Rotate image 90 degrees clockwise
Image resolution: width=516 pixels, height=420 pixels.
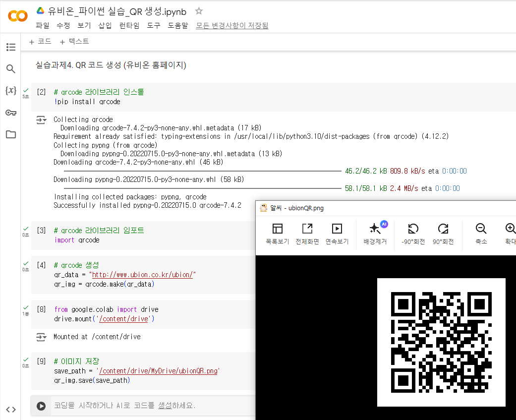point(443,233)
